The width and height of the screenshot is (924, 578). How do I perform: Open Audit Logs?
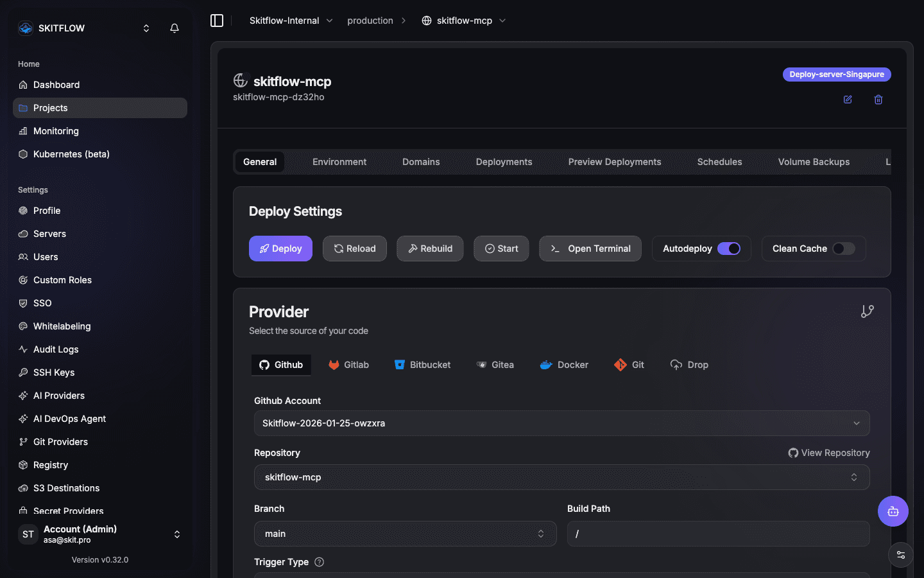pyautogui.click(x=100, y=349)
